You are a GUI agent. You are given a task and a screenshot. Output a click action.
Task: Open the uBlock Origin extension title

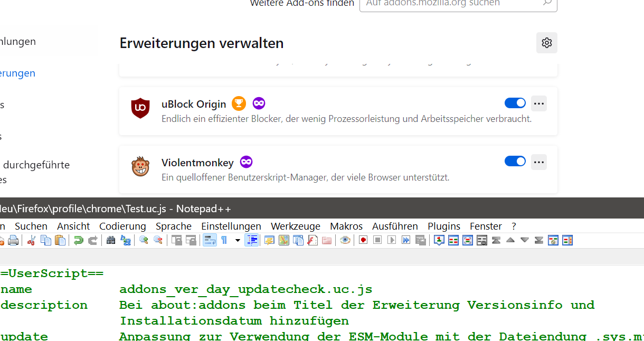coord(194,104)
